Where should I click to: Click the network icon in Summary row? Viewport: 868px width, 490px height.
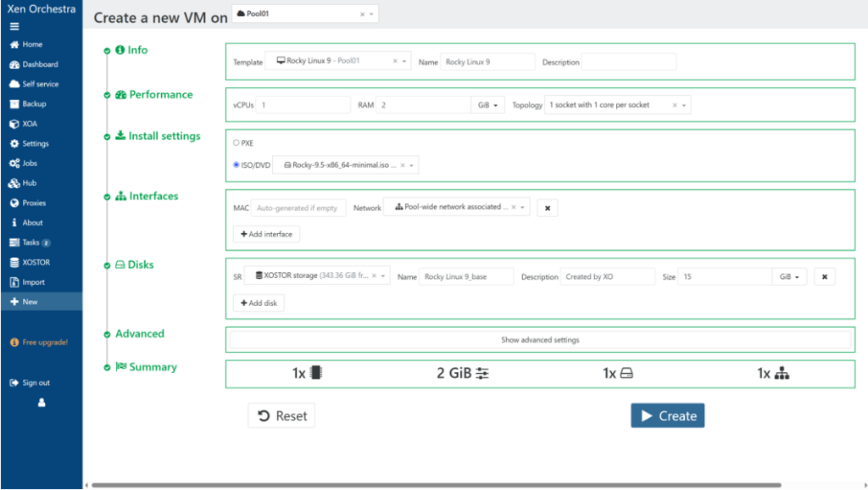782,373
